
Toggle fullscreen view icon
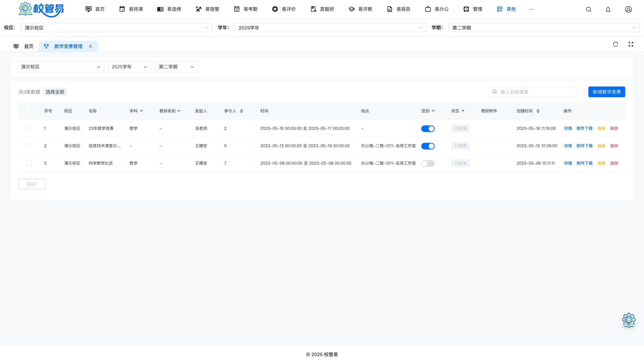(631, 44)
